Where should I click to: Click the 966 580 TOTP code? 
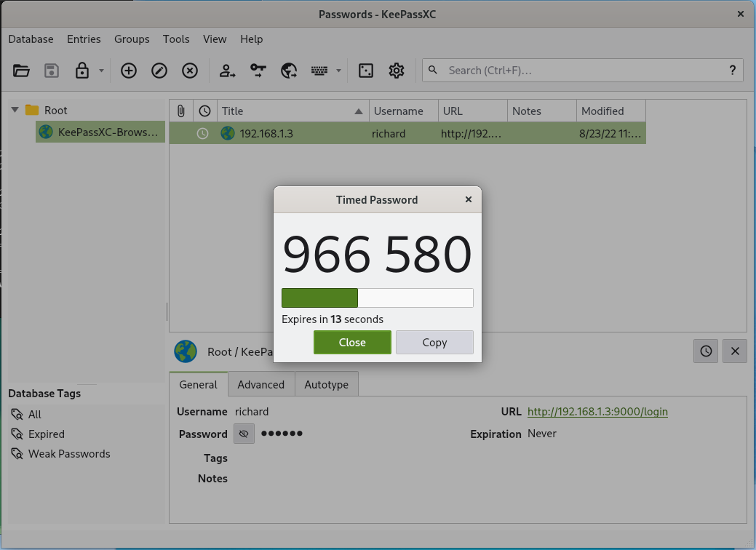click(377, 254)
